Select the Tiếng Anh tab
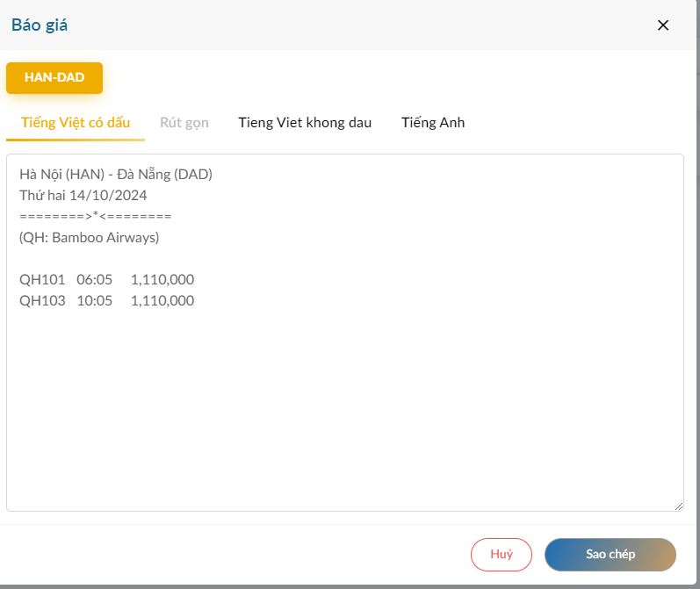 pos(433,122)
